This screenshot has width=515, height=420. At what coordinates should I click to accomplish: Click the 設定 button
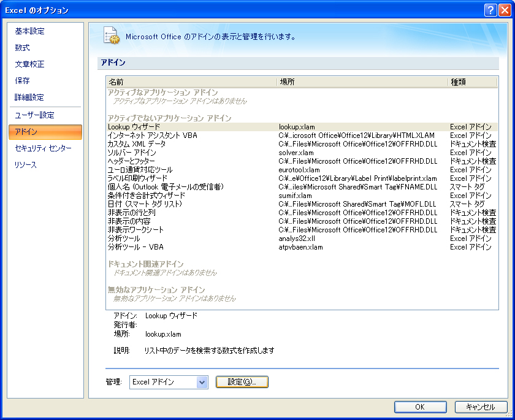(242, 382)
